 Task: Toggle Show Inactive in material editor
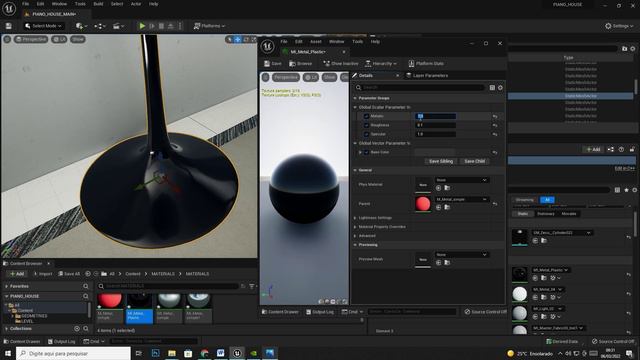click(x=341, y=64)
